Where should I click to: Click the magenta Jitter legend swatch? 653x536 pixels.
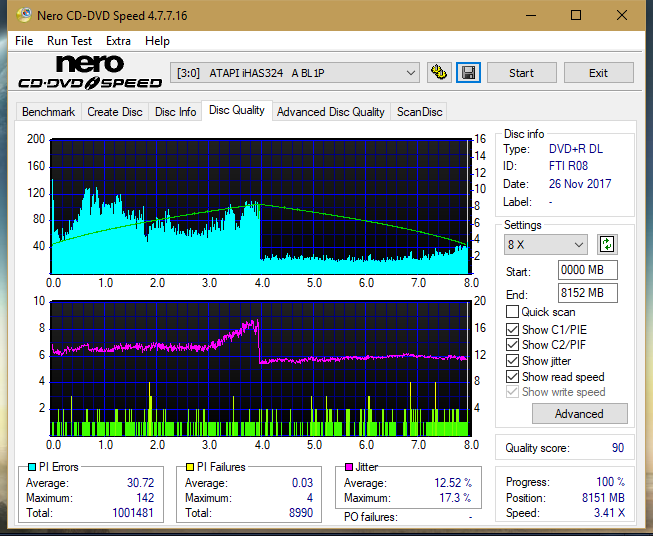349,467
